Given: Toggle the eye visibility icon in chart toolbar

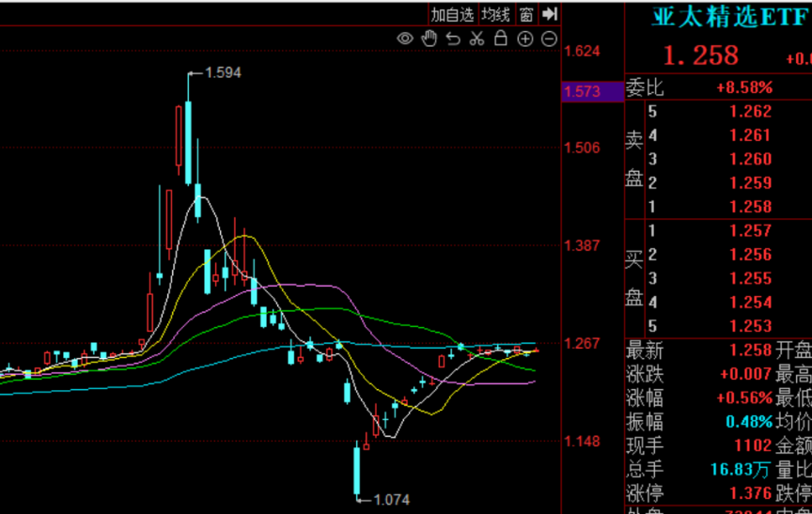Looking at the screenshot, I should pyautogui.click(x=405, y=39).
